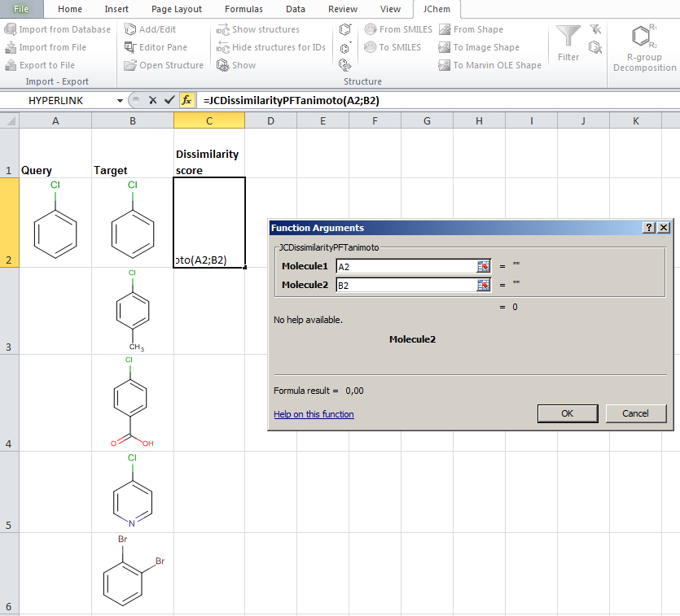Expand the Name Box dropdown
Viewport: 680px width, 616px height.
point(121,100)
